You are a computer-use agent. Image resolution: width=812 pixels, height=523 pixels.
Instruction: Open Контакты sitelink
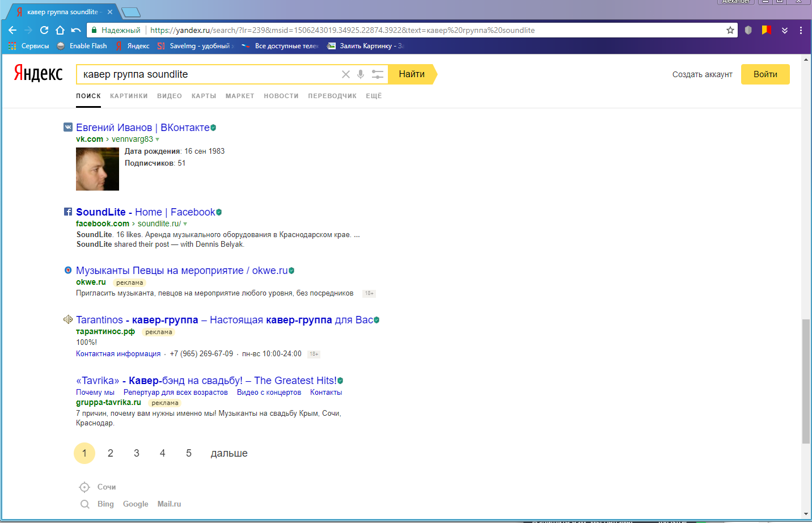point(326,393)
